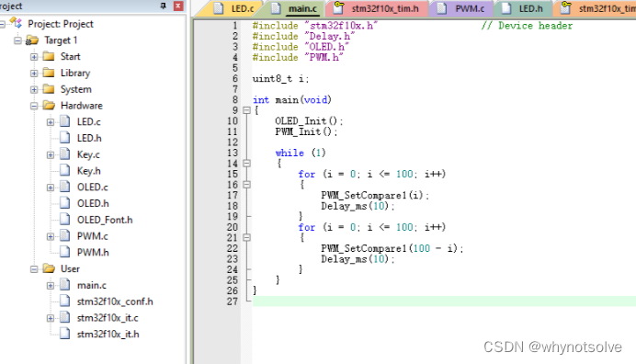636x364 pixels.
Task: Expand the Library folder
Action: 34,73
